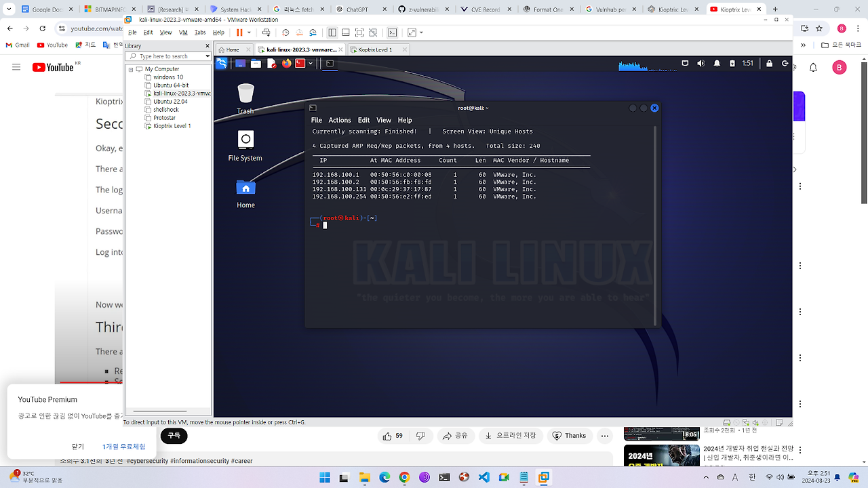The height and width of the screenshot is (488, 868).
Task: Click text editor icon in Kali panel
Action: [272, 63]
